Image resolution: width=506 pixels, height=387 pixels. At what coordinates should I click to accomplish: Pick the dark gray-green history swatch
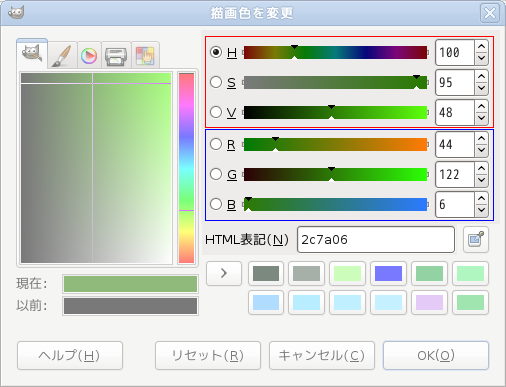click(x=266, y=273)
